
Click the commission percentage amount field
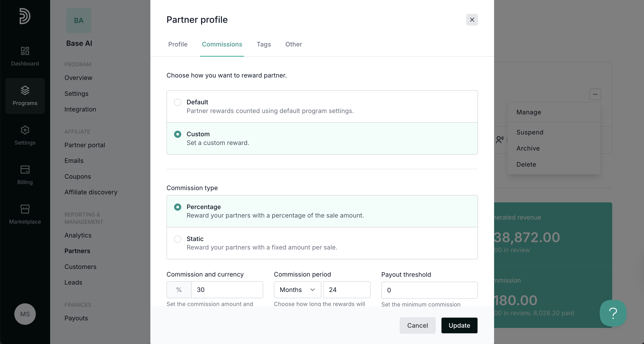pos(226,289)
